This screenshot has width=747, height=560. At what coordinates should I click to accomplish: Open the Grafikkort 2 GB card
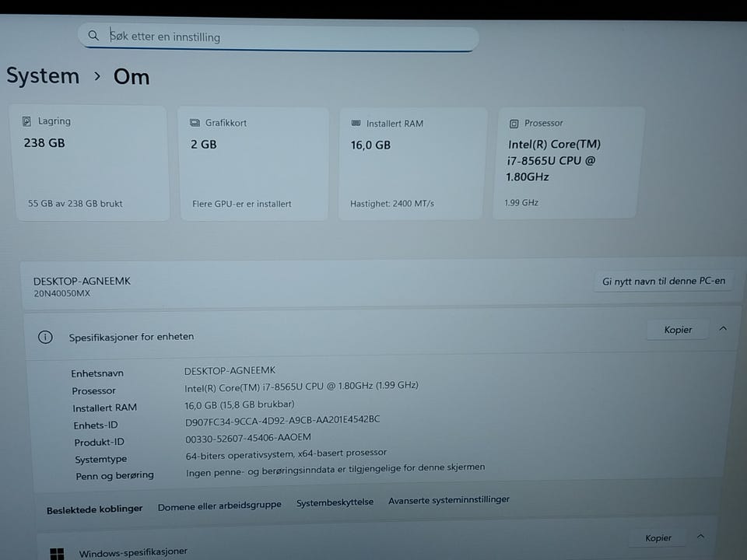coord(254,164)
